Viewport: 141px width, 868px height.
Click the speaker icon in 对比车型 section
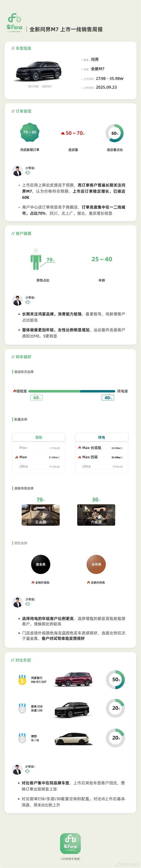27,771
